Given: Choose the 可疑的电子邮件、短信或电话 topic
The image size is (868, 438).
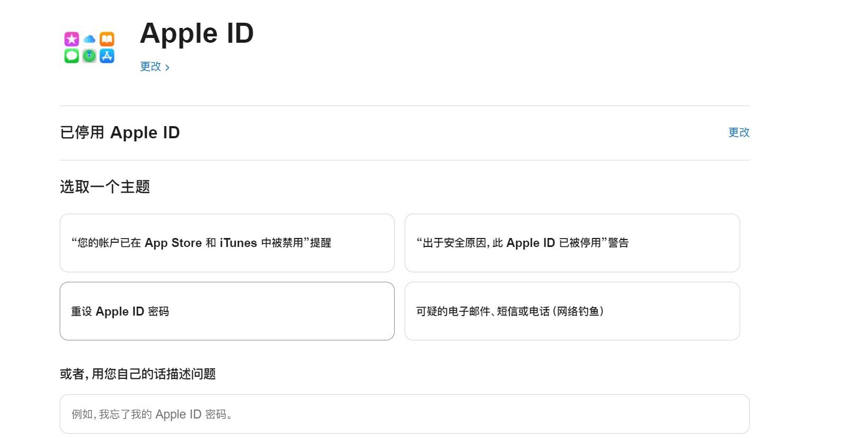Looking at the screenshot, I should [572, 311].
